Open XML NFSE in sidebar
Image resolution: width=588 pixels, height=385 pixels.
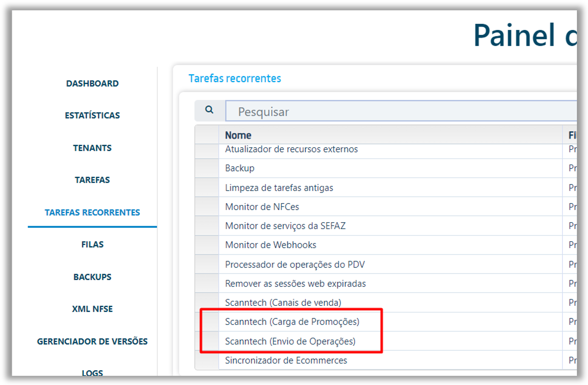(92, 309)
